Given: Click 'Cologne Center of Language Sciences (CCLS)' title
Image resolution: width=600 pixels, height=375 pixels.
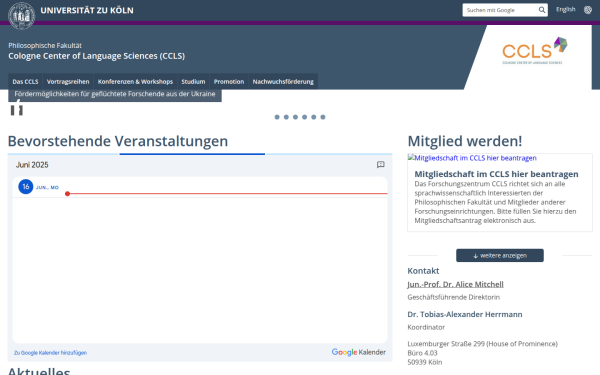Looking at the screenshot, I should click(x=96, y=56).
